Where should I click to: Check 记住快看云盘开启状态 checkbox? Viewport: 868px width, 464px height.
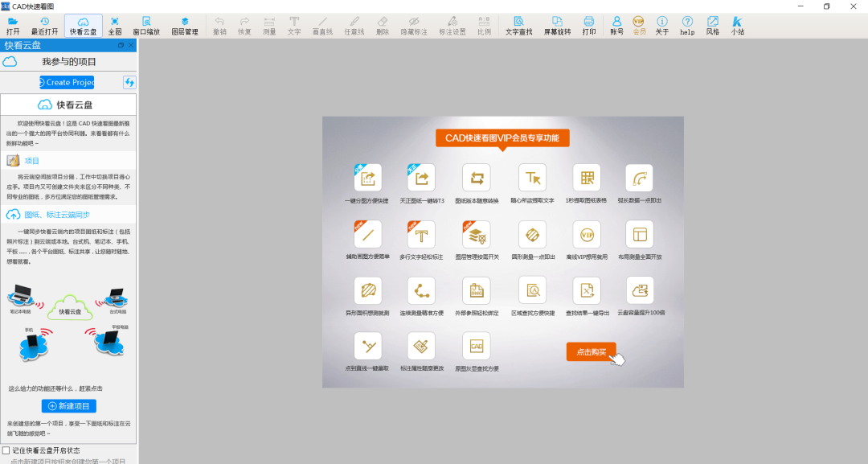pos(6,450)
